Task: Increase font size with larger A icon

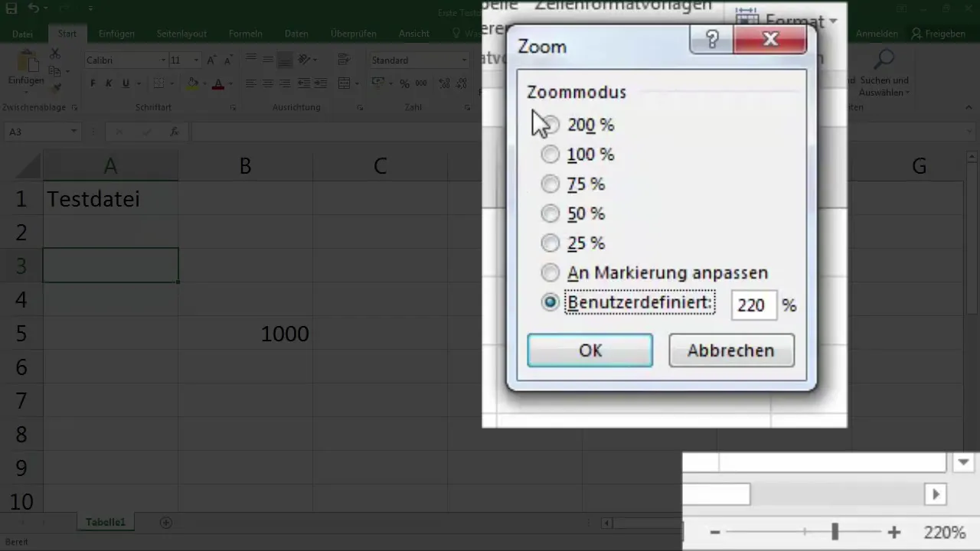Action: [x=211, y=60]
